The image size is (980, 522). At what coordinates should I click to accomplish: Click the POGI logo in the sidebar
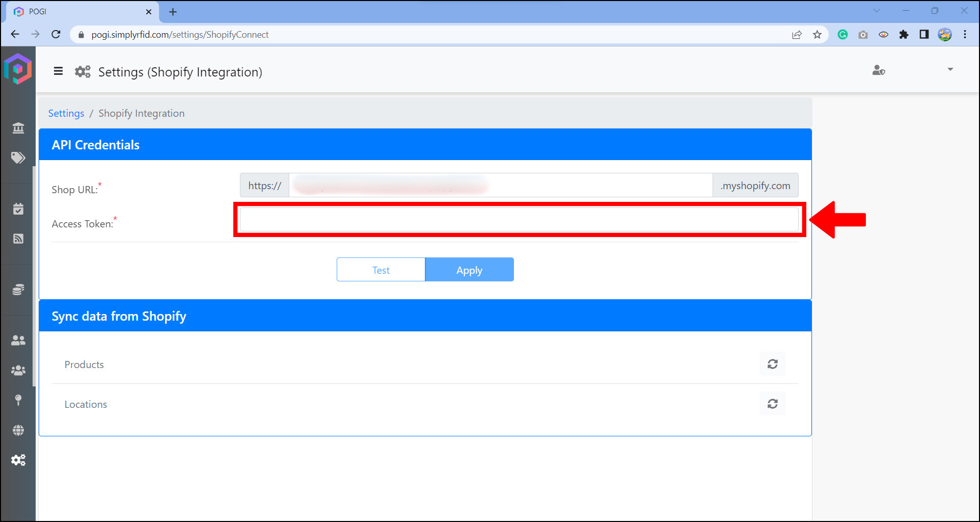click(x=18, y=69)
